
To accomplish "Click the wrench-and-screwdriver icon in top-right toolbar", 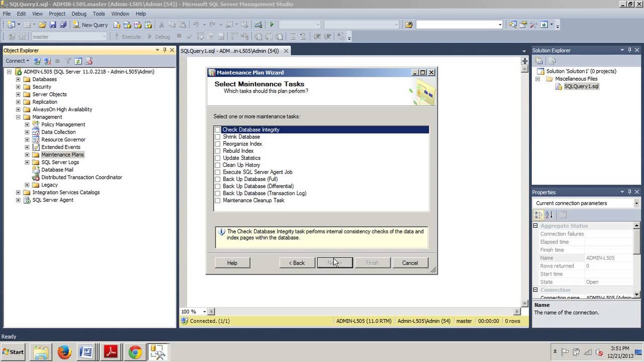I will click(x=533, y=25).
